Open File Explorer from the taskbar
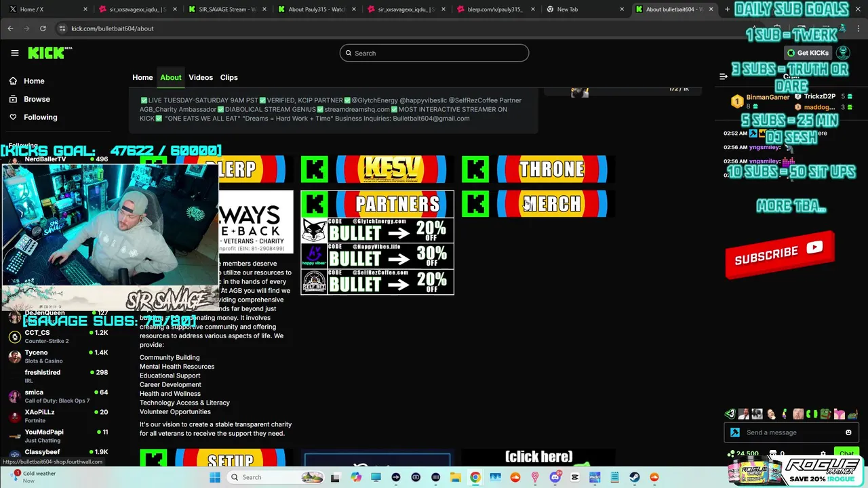Screen dimensions: 868x488 (455, 477)
